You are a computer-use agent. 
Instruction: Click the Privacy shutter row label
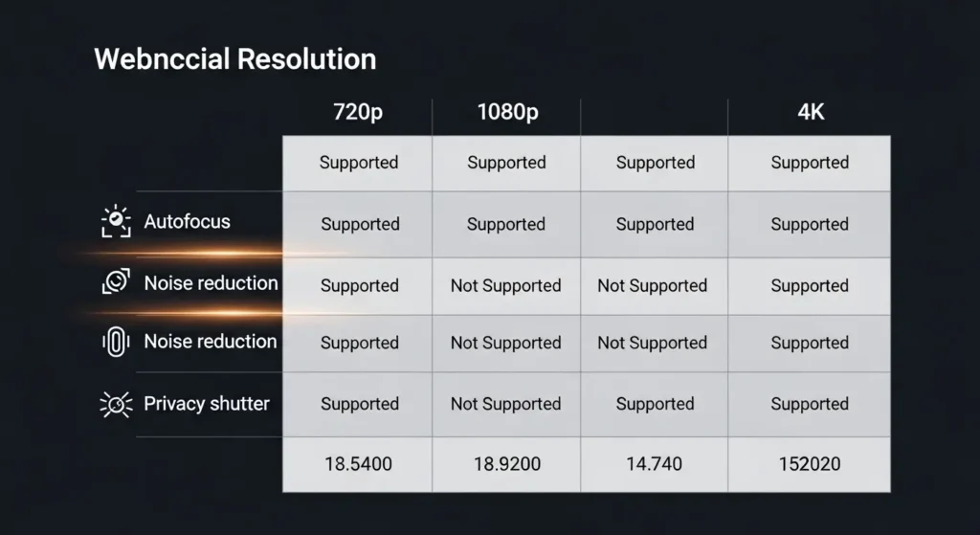click(206, 404)
